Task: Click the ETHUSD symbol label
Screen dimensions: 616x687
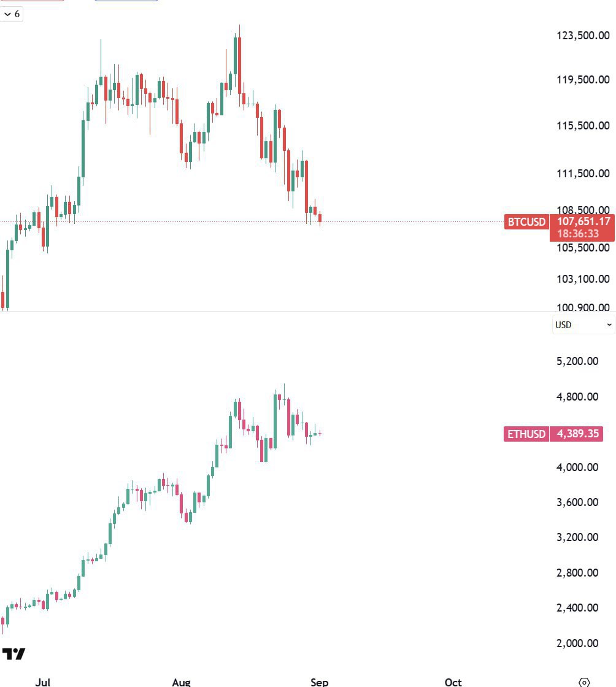Action: pyautogui.click(x=526, y=434)
